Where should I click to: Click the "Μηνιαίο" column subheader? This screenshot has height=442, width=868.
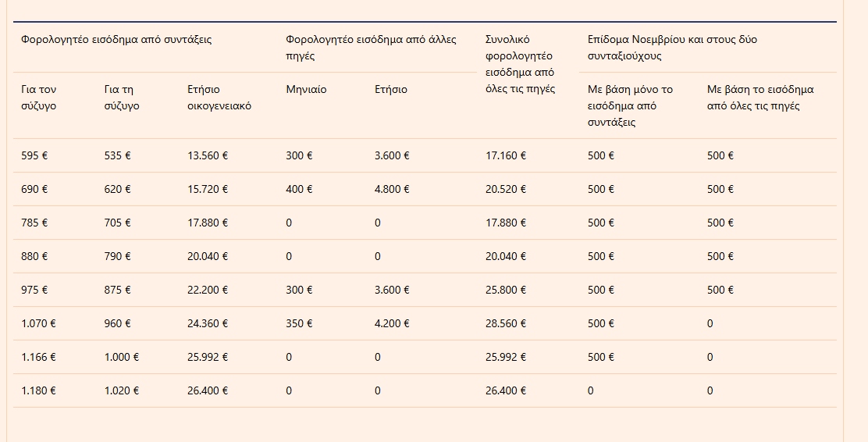[306, 89]
